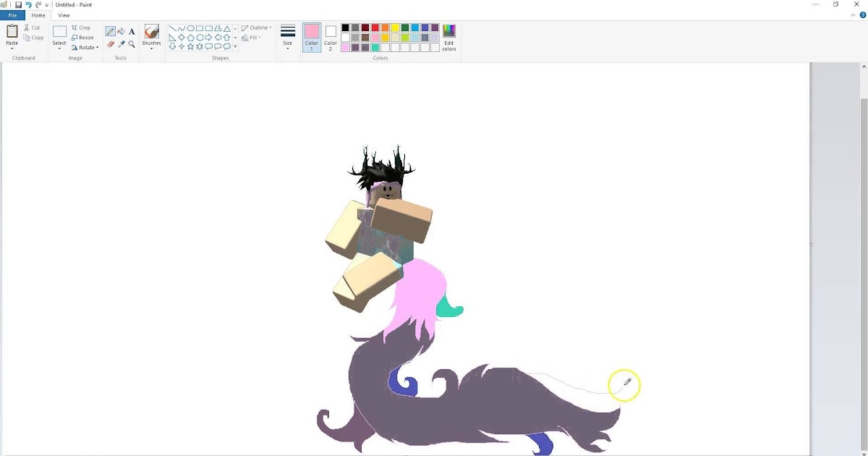Choose the Diamond shape
This screenshot has width=868, height=456.
pos(182,38)
